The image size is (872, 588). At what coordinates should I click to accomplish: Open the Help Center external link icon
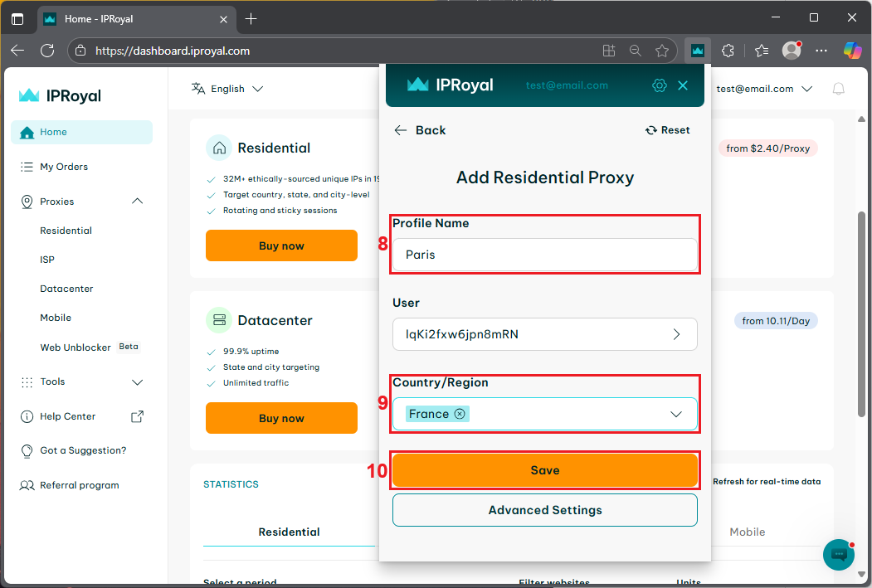(138, 416)
